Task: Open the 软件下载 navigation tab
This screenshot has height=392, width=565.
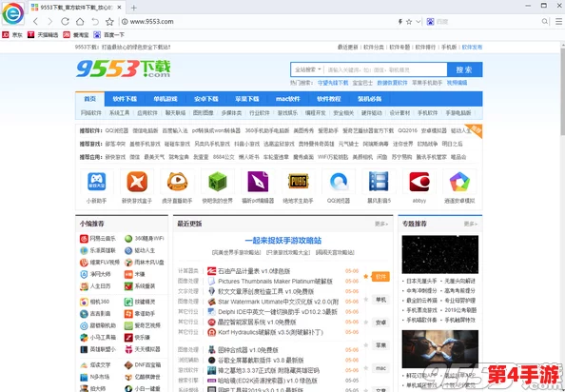Action: [x=125, y=99]
